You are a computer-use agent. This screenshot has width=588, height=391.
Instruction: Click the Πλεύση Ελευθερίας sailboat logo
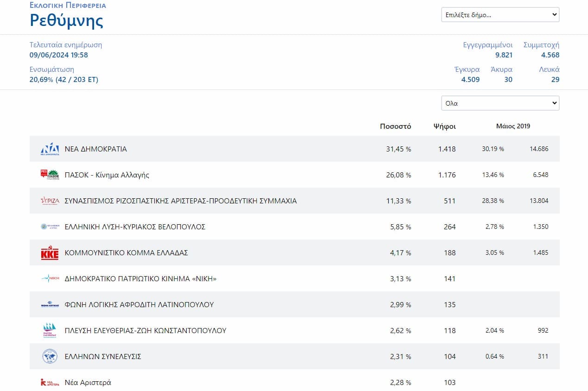tap(50, 330)
